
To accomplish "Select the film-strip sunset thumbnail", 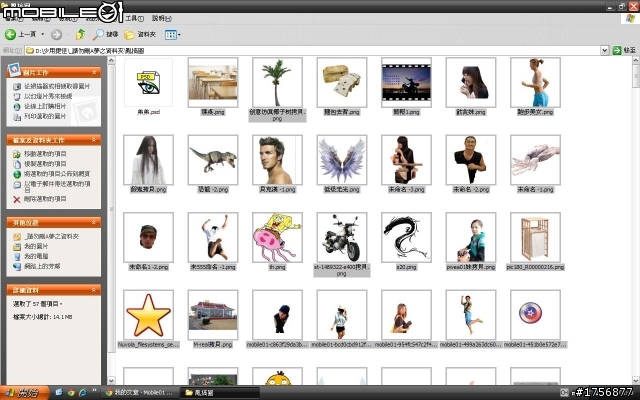I will (406, 82).
